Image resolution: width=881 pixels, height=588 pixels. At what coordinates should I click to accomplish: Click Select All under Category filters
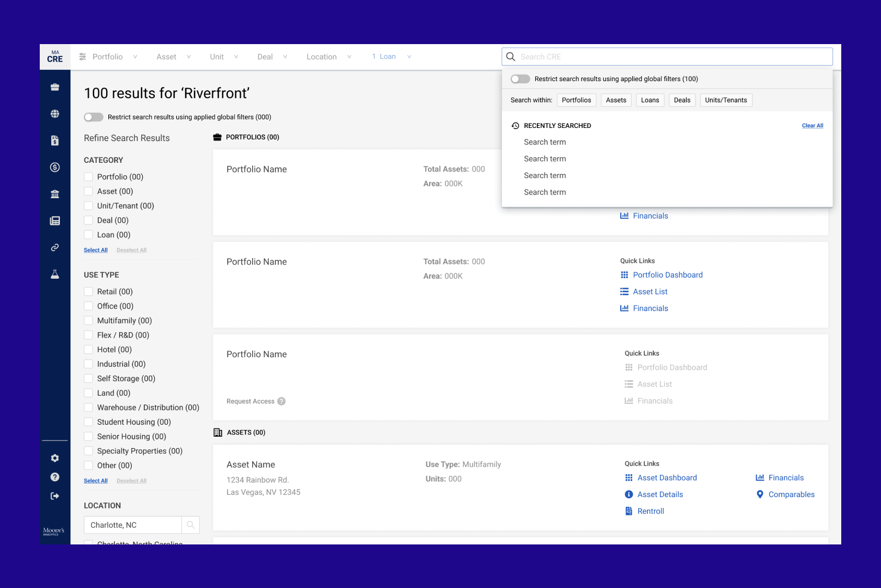pyautogui.click(x=96, y=250)
